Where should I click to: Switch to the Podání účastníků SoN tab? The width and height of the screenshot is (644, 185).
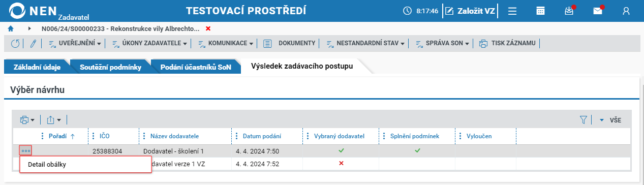tap(196, 67)
